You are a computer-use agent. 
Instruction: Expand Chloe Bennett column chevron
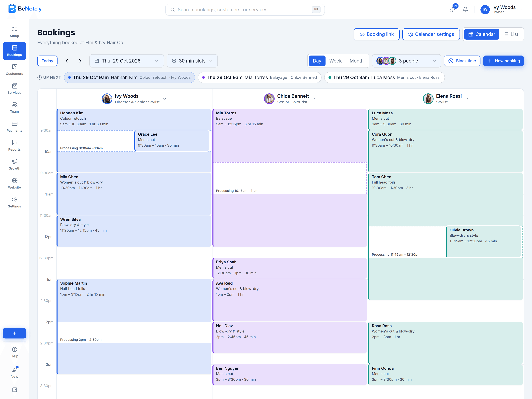click(x=314, y=99)
